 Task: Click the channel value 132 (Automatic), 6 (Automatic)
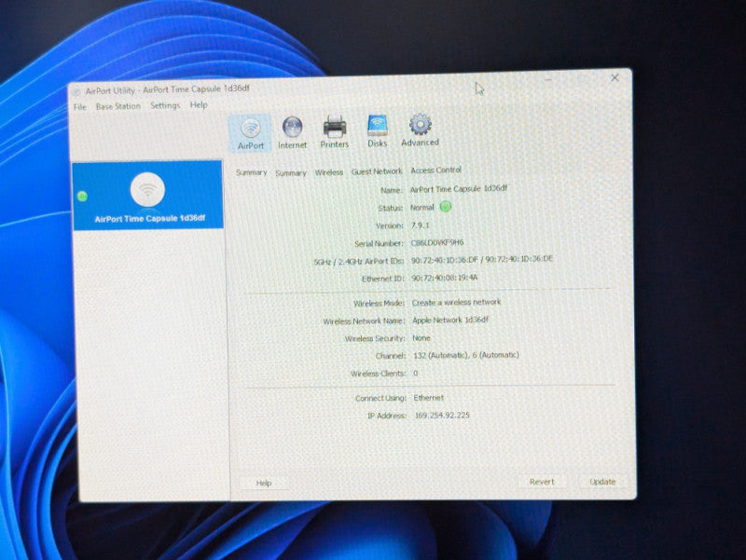point(466,355)
